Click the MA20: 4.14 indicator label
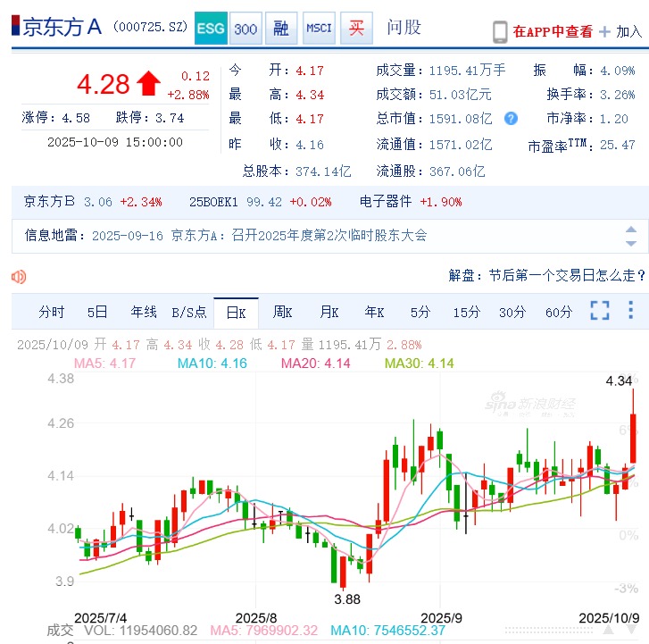The image size is (649, 644). [x=315, y=364]
